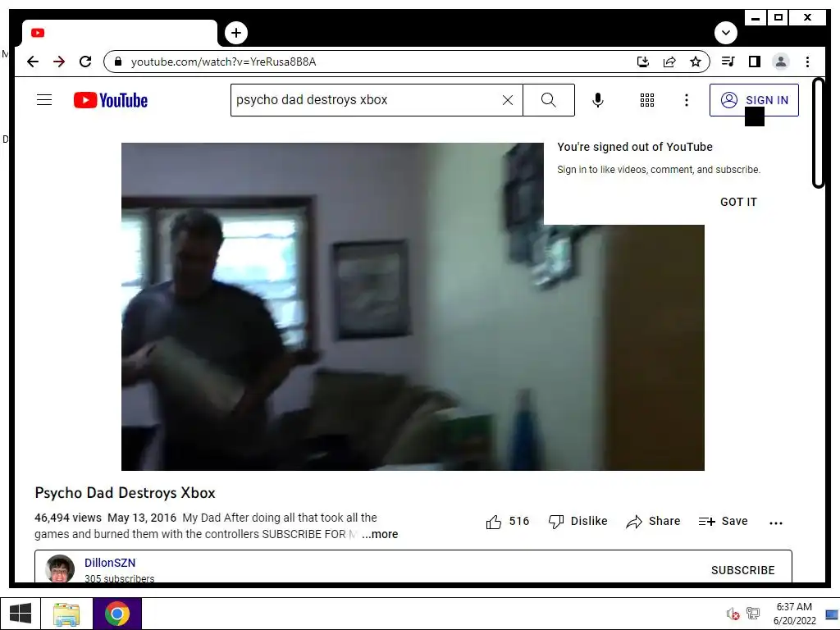
Task: Dislike the video
Action: coord(578,521)
